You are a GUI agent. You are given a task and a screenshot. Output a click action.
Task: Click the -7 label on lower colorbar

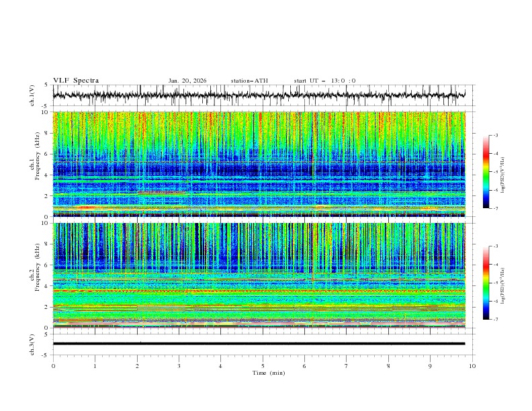coord(496,320)
